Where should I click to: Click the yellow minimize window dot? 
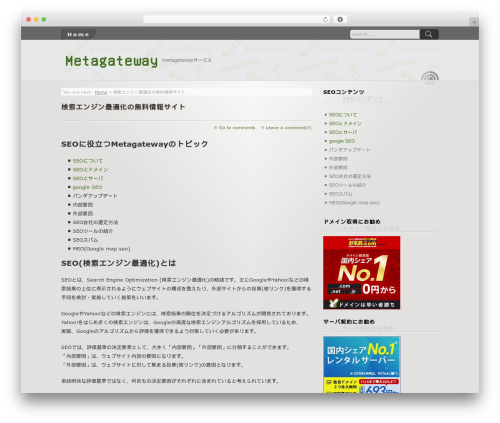tap(36, 19)
